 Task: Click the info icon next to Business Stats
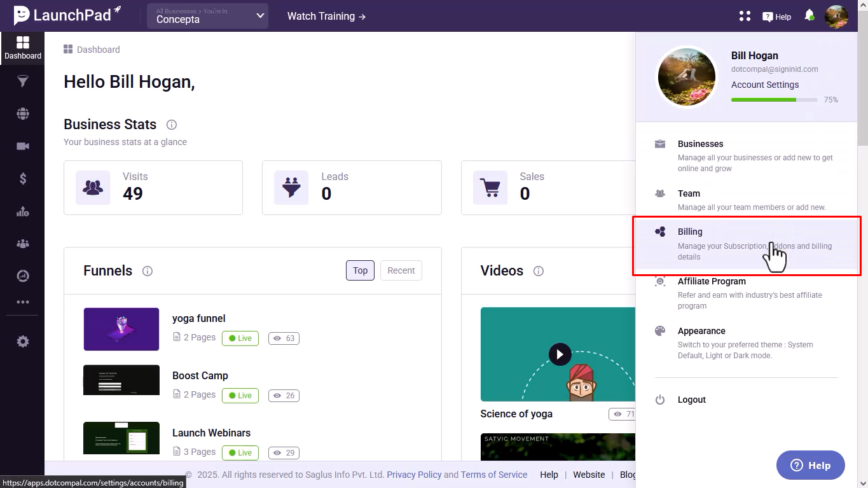coord(171,125)
